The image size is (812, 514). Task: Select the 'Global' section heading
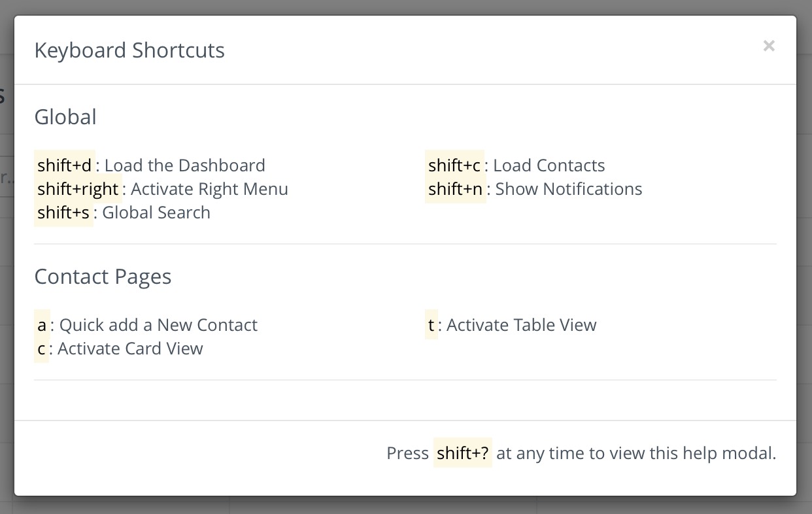65,116
